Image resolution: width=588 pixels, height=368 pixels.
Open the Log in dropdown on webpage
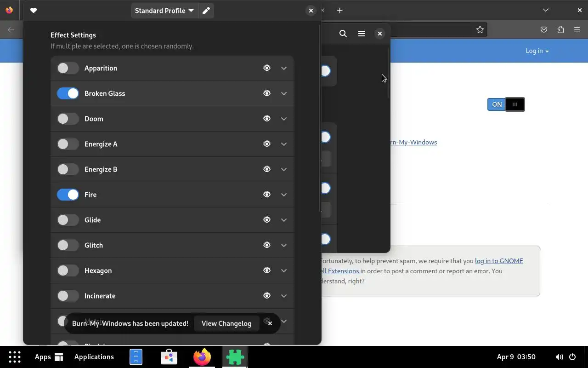537,51
